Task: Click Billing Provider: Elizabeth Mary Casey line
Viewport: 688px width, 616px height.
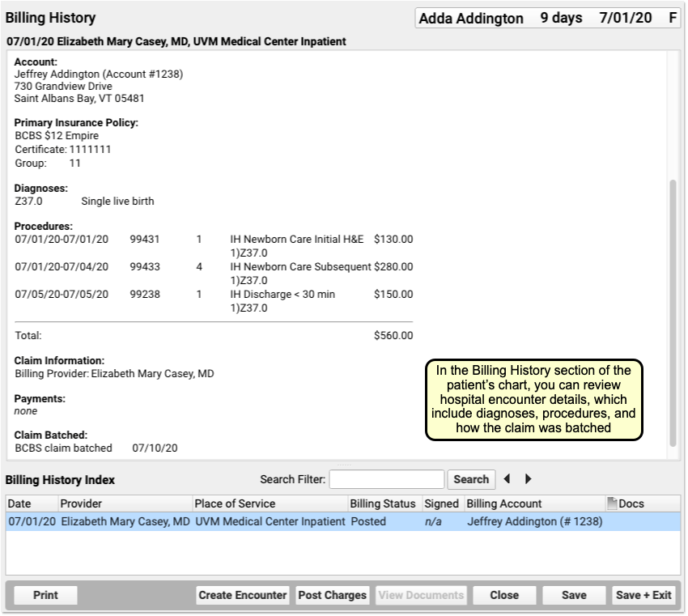Action: pyautogui.click(x=114, y=373)
